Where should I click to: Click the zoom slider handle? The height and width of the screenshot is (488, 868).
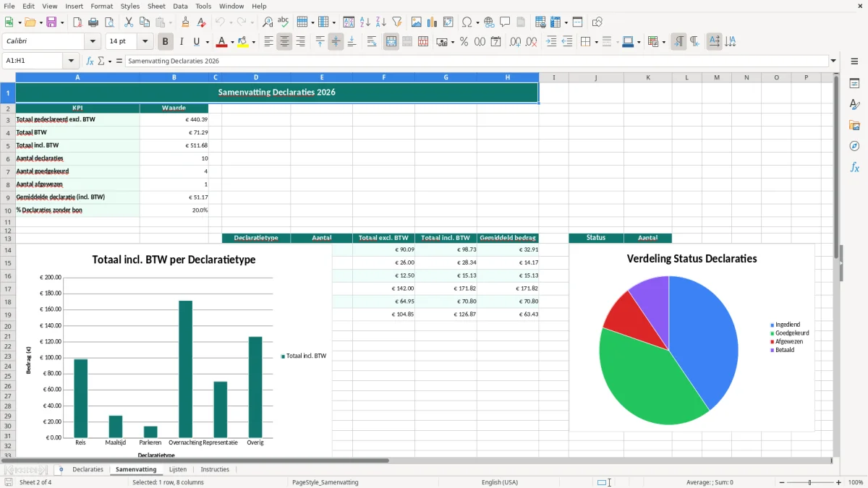(810, 482)
